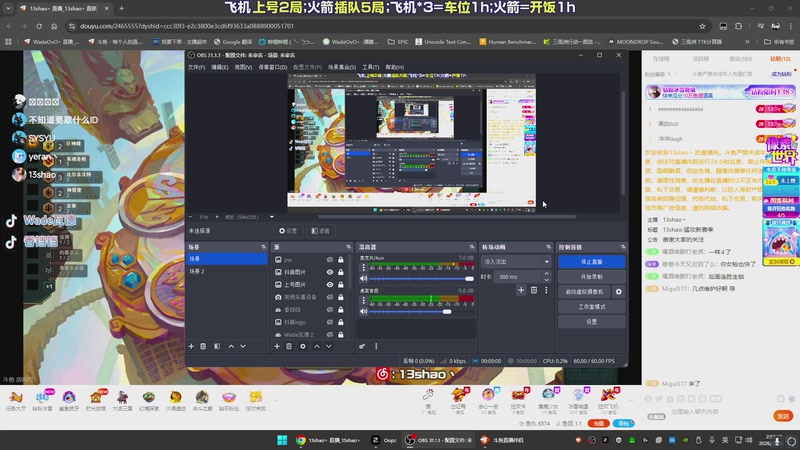Click the Windows Start button
This screenshot has width=800, height=450.
click(282, 440)
